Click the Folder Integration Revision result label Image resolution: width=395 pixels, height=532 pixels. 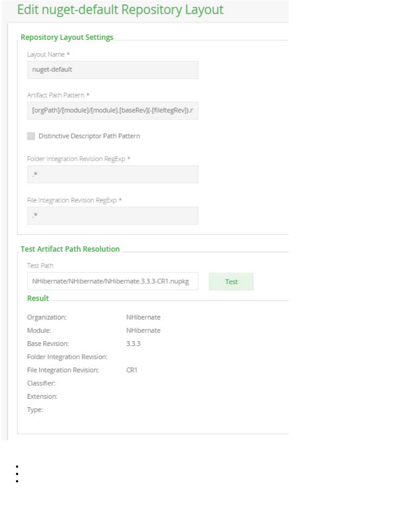[x=67, y=357]
